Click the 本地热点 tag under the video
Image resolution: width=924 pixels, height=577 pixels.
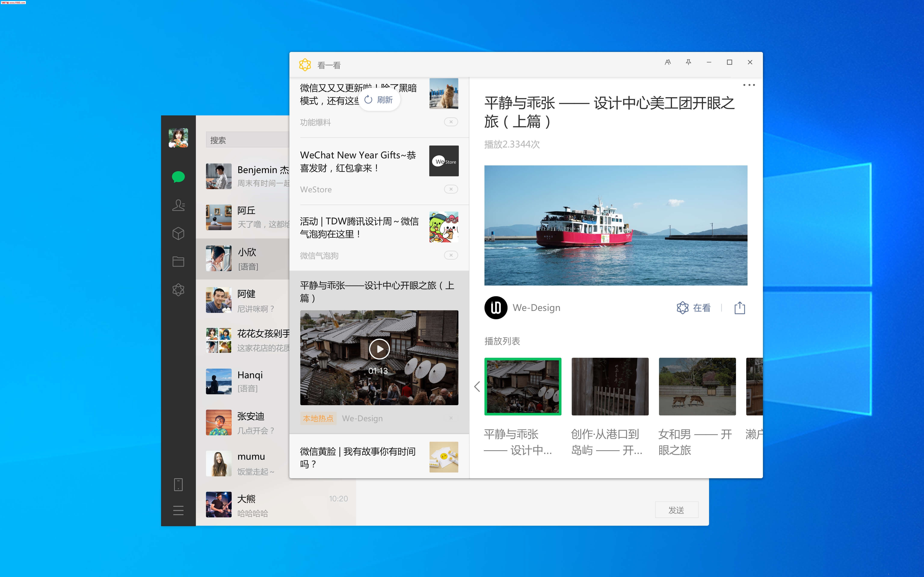(x=318, y=418)
